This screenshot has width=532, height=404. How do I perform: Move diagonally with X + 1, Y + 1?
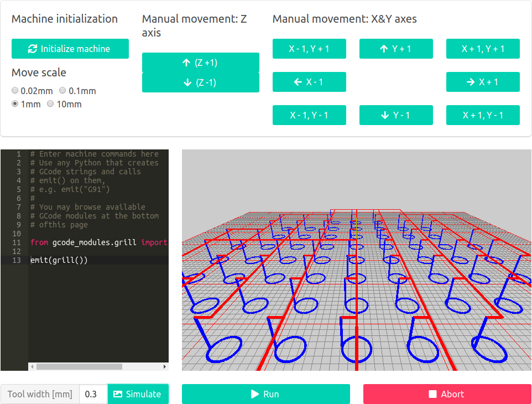pos(483,49)
